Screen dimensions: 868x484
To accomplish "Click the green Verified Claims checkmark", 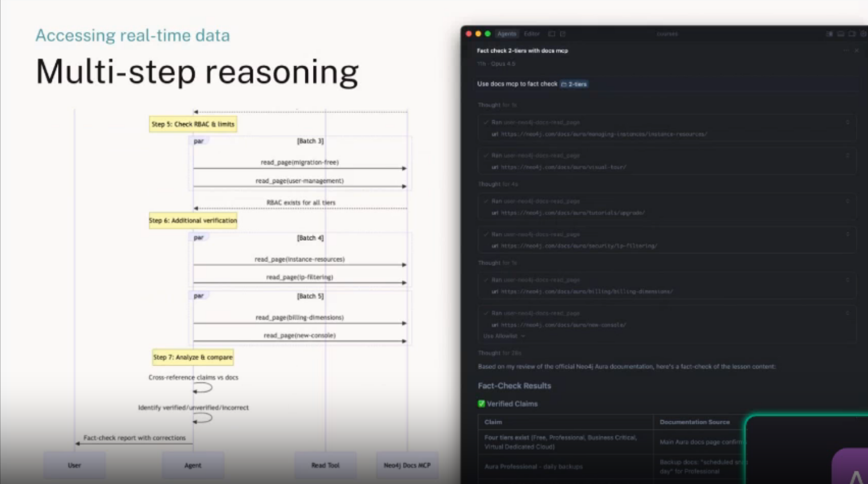I will 481,404.
